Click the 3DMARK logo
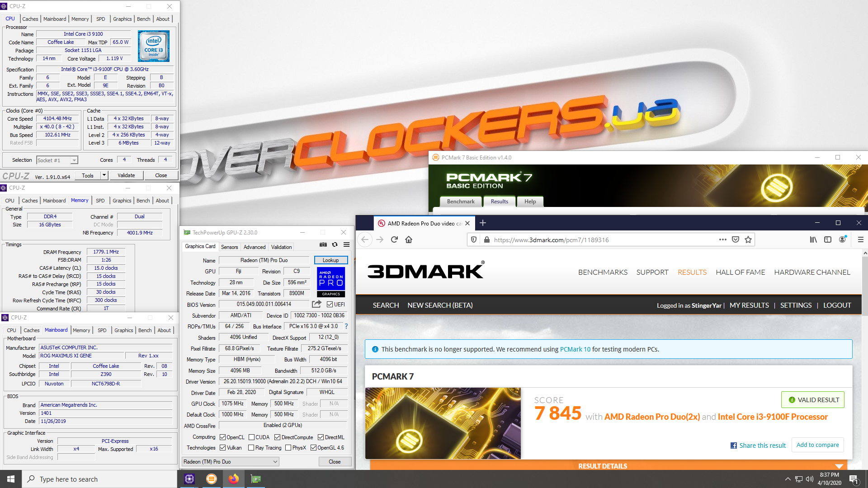The height and width of the screenshot is (488, 868). click(426, 270)
